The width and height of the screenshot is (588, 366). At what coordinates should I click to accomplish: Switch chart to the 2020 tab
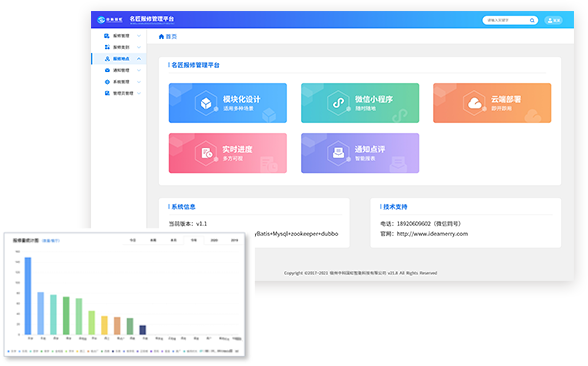pyautogui.click(x=214, y=240)
